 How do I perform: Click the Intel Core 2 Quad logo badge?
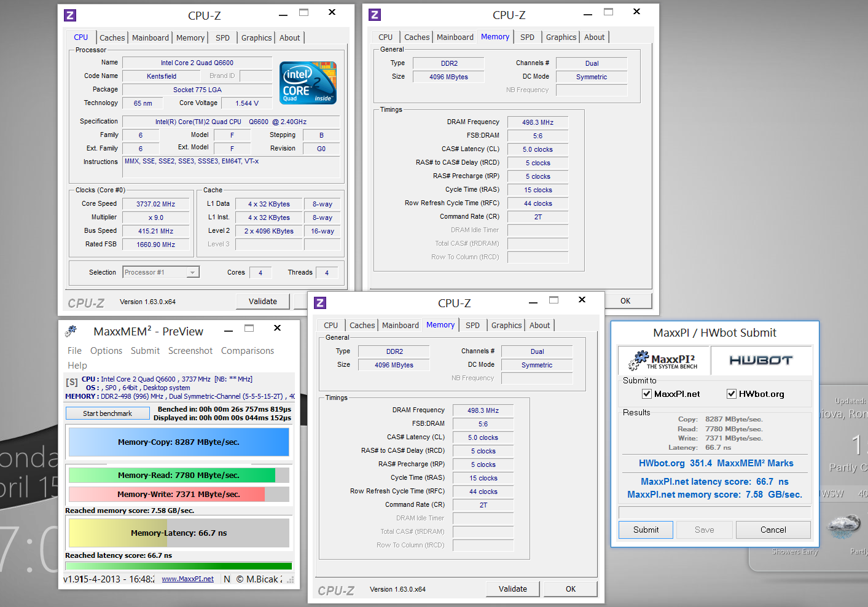(308, 82)
